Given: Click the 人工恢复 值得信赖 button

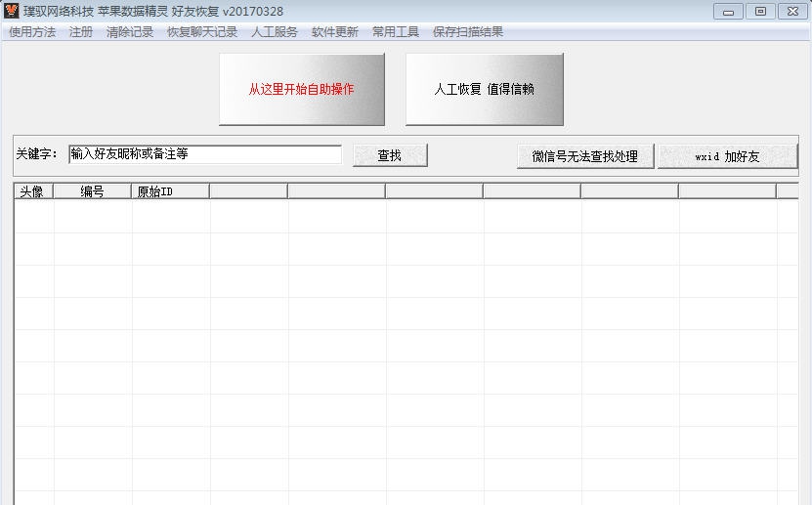Looking at the screenshot, I should click(485, 89).
